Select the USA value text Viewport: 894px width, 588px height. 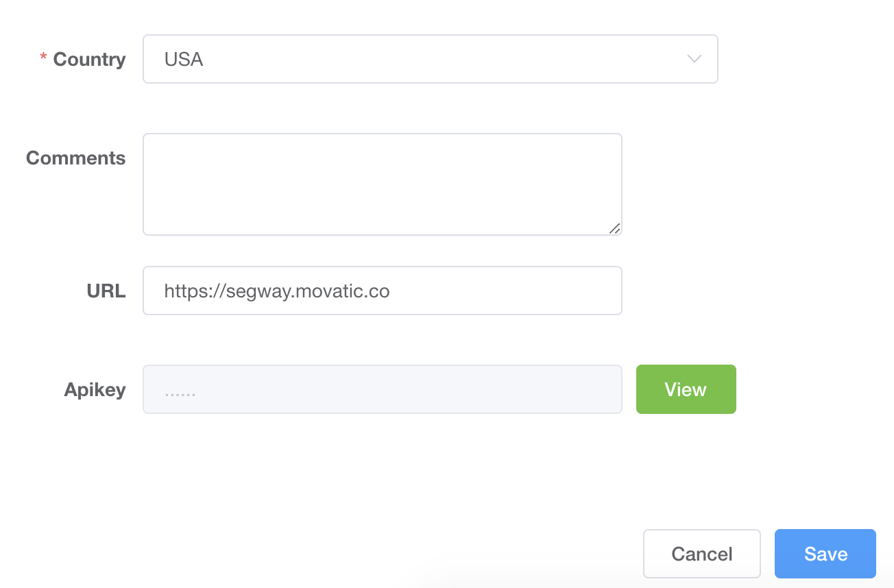point(184,60)
